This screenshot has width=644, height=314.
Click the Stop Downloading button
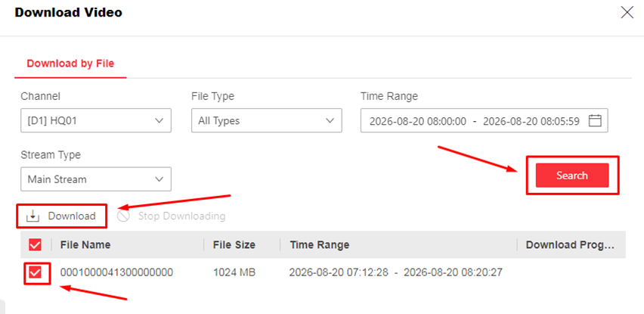point(172,216)
